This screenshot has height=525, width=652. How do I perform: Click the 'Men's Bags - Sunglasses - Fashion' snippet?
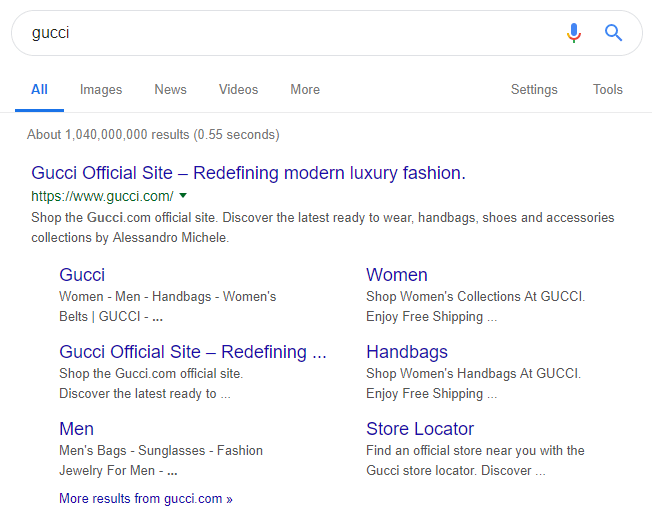pyautogui.click(x=161, y=450)
